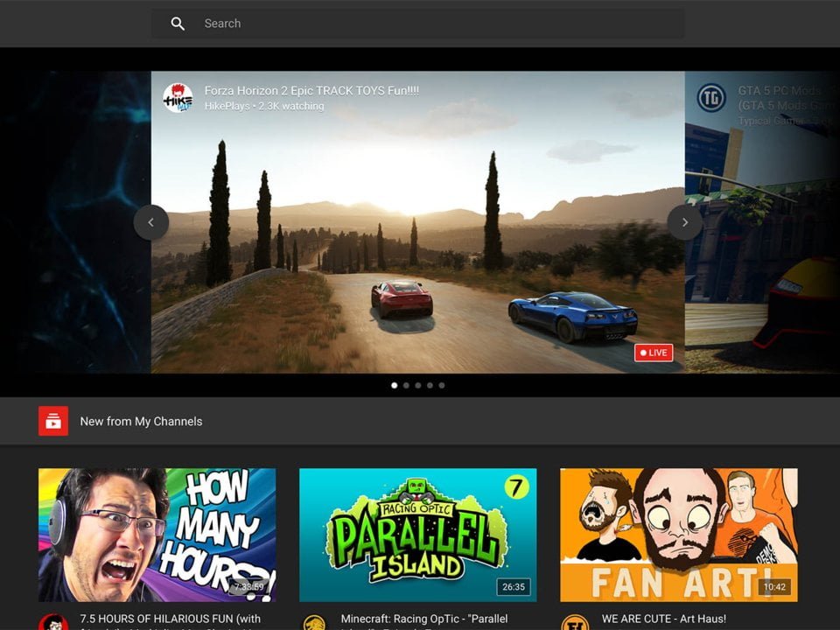Click the search magnifier icon
The image size is (840, 630).
click(178, 24)
